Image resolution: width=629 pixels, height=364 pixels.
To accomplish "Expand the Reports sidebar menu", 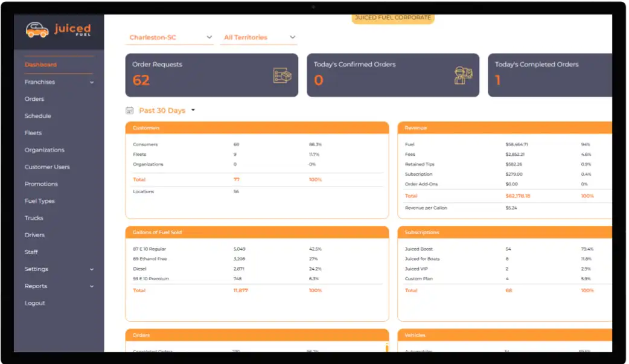I will (x=59, y=286).
